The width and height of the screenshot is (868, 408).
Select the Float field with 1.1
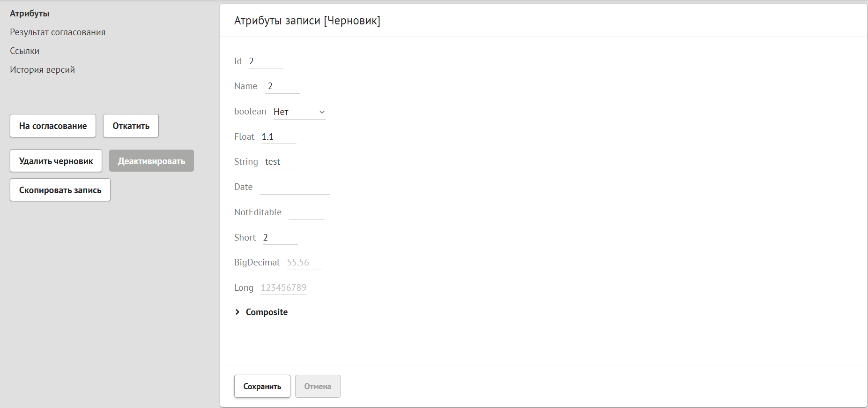[278, 137]
